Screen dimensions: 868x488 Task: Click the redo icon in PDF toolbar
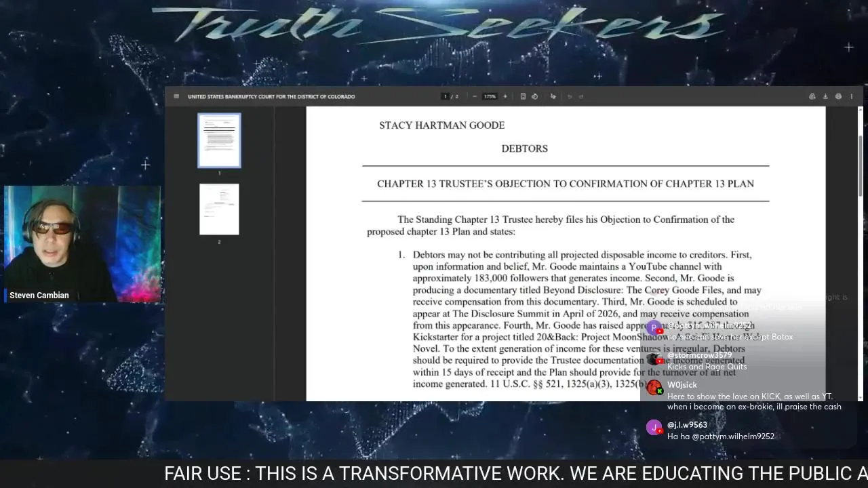[x=580, y=96]
